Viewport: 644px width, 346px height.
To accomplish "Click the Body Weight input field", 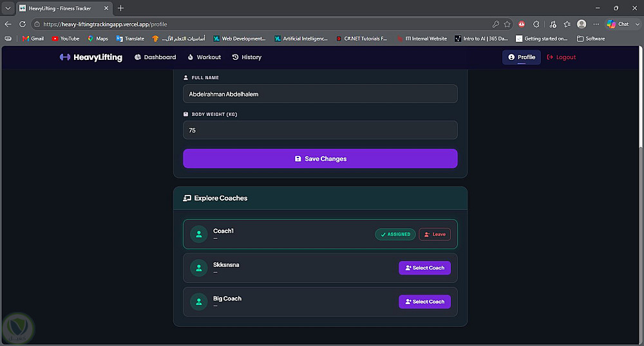I will click(x=320, y=130).
